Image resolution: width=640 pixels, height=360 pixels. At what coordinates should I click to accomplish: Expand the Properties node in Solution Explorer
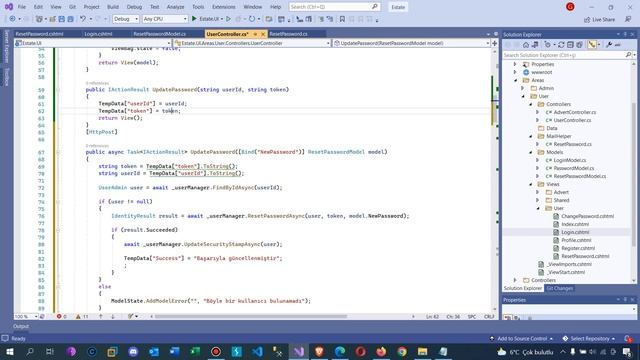(515, 64)
